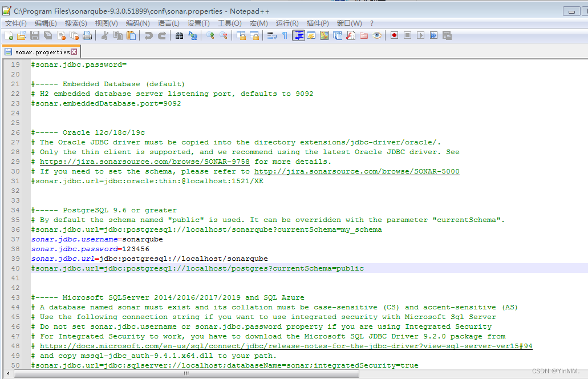
Task: Click line number 40 in the margin
Action: 15,269
